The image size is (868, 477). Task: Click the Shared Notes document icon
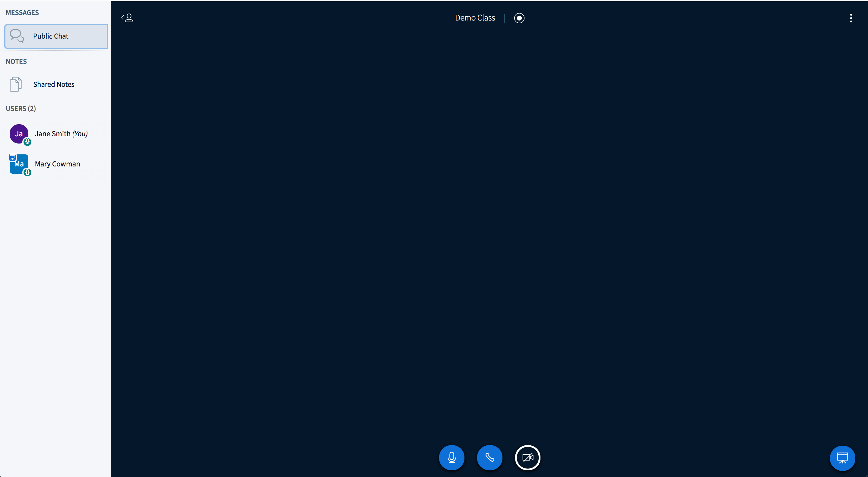tap(15, 84)
